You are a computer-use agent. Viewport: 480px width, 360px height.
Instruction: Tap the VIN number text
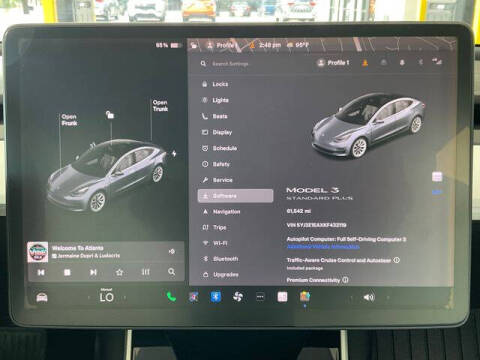pos(316,225)
